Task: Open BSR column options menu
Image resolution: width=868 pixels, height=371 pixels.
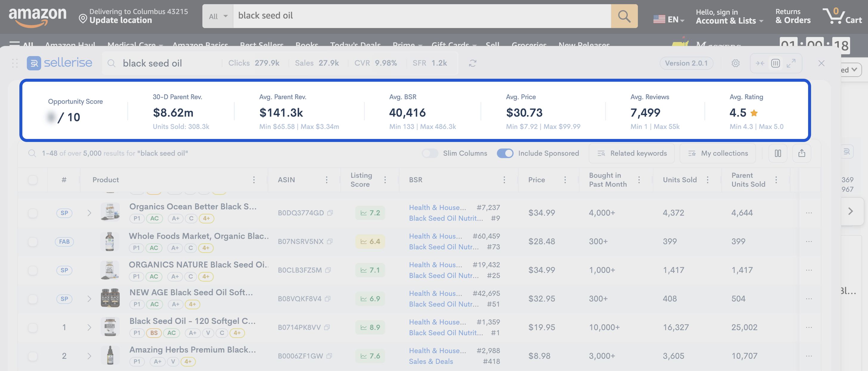Action: [504, 180]
